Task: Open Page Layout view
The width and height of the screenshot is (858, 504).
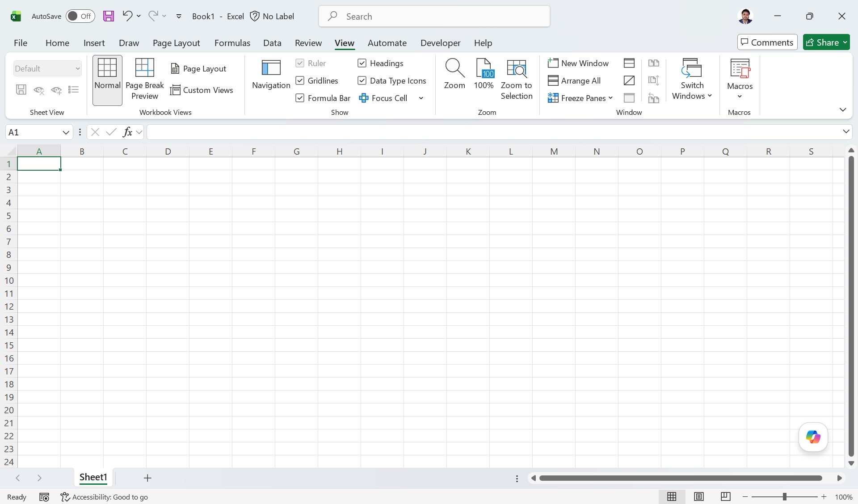Action: point(198,68)
